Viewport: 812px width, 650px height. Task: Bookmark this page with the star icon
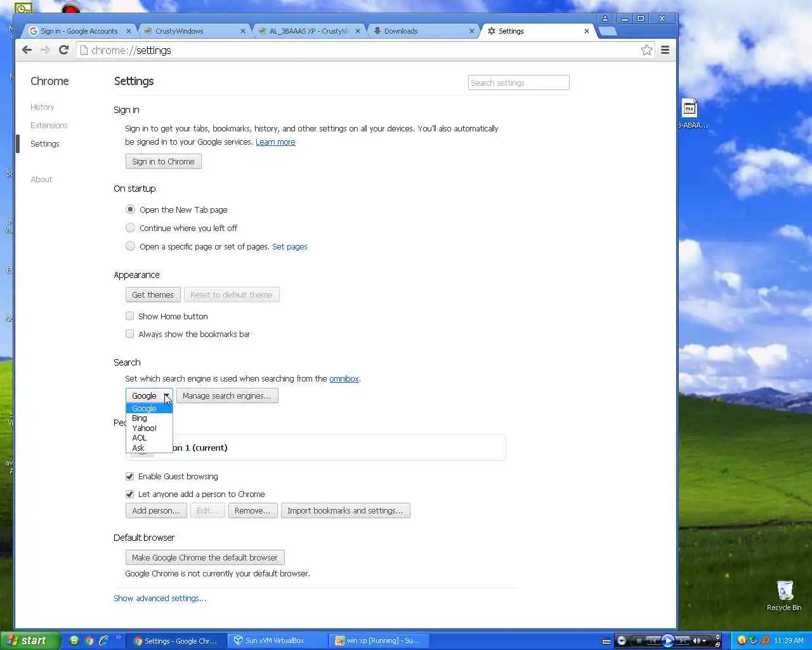point(646,50)
